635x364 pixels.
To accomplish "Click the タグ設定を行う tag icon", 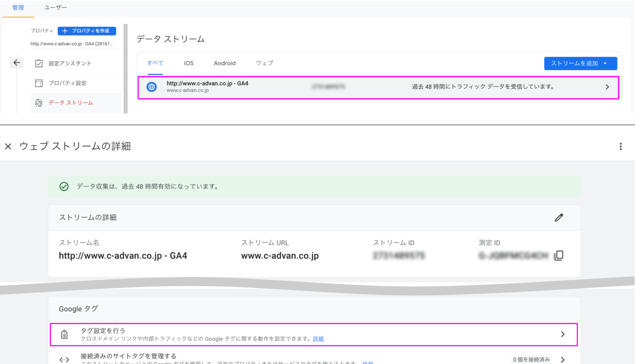I will pos(64,334).
